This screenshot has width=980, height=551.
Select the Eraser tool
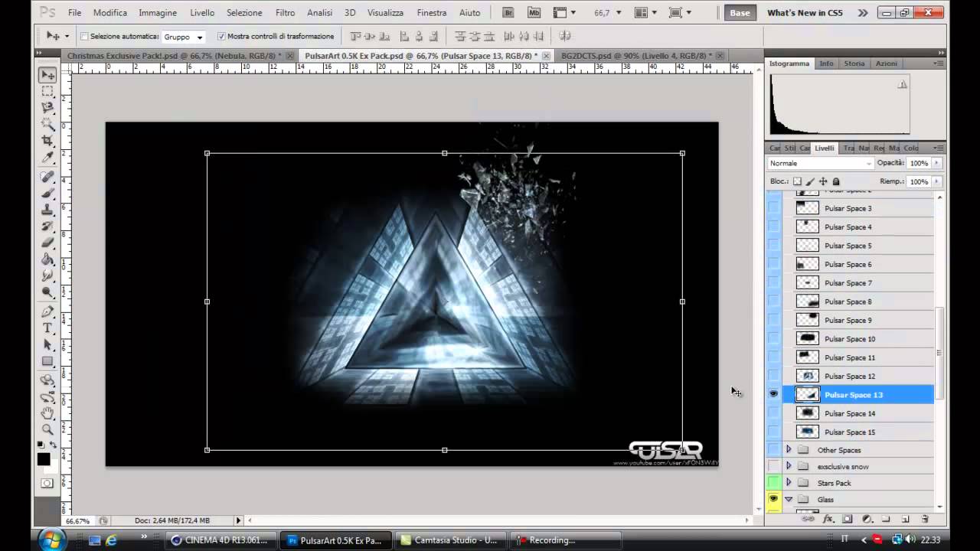point(47,243)
